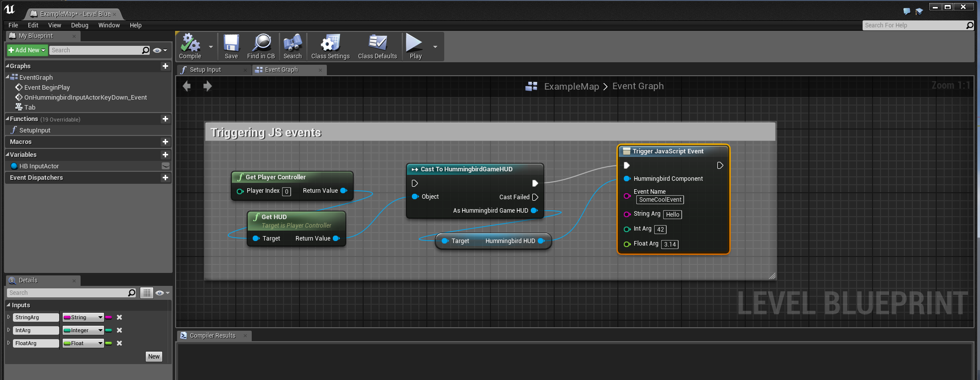
Task: Collapse the Functions section
Action: click(7, 119)
